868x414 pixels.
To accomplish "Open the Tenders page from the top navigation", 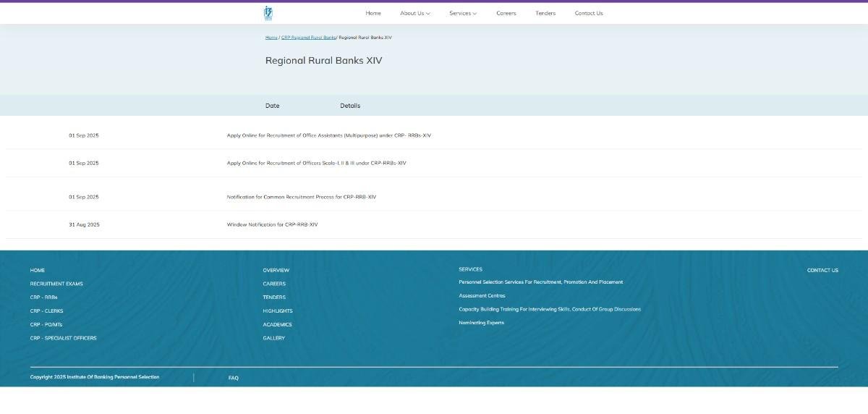I will [x=545, y=13].
